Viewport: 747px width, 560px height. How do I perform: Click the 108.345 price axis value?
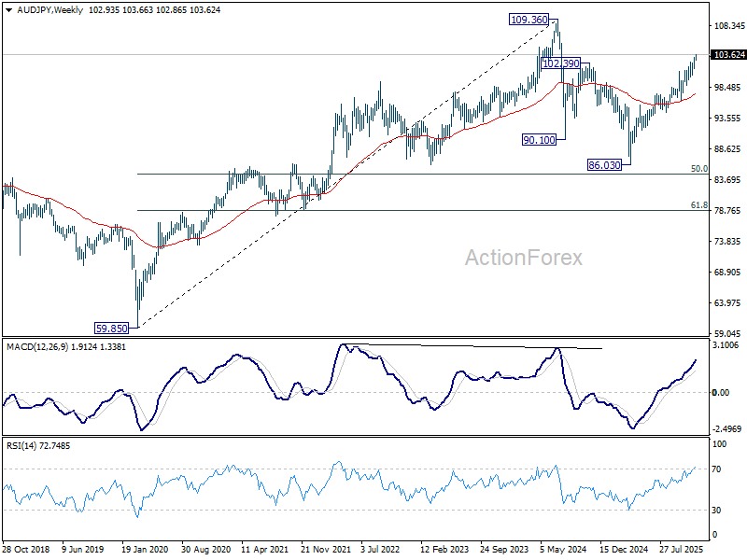click(x=729, y=25)
